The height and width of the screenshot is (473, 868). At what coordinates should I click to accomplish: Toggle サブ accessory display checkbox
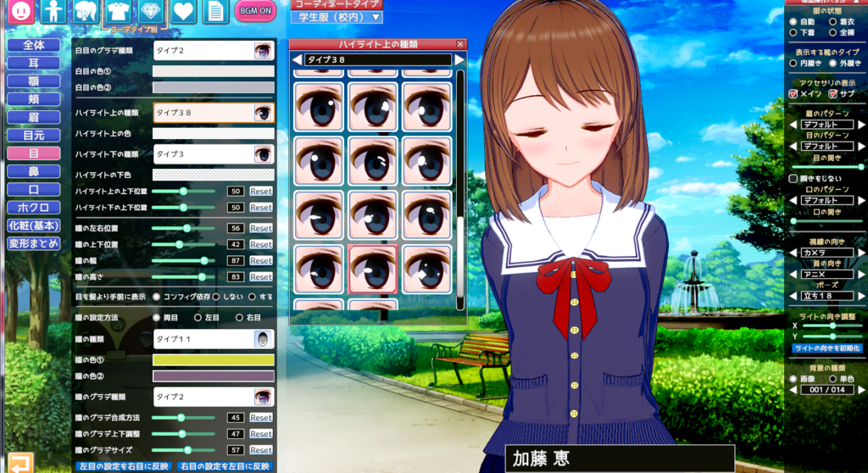(833, 94)
